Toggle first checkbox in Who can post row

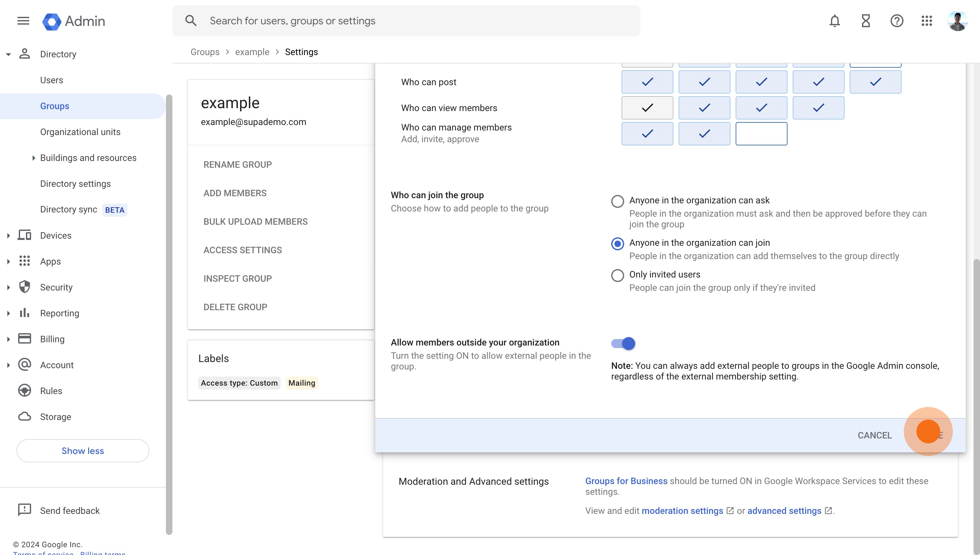pyautogui.click(x=647, y=82)
